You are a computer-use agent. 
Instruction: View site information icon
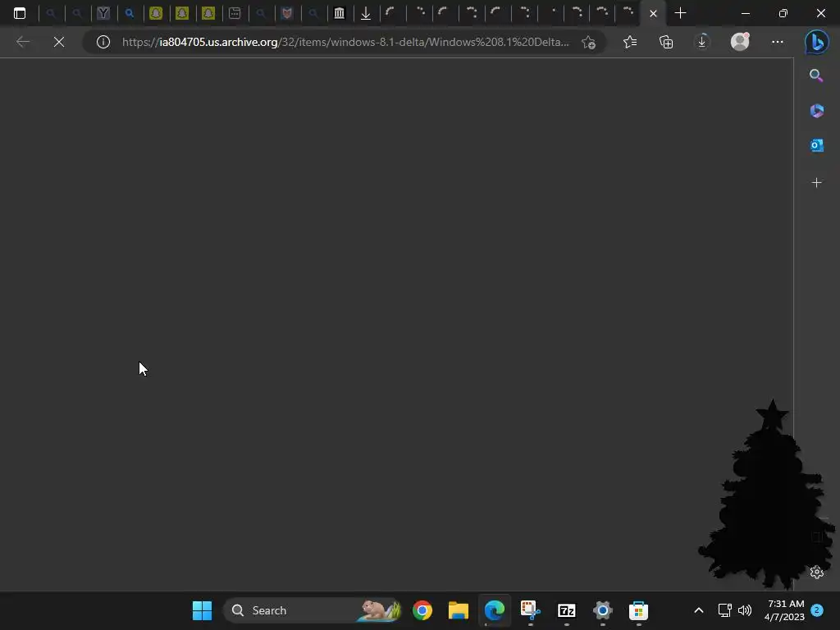[x=103, y=42]
